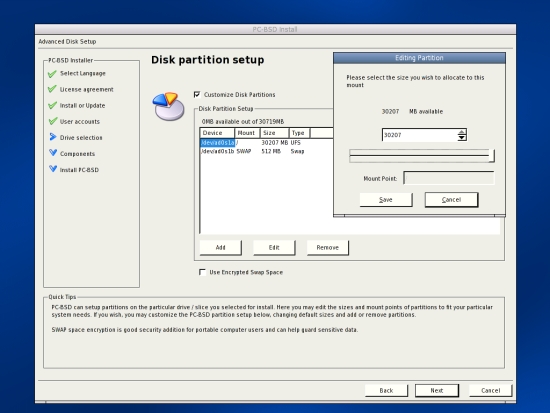
Task: Enable Use Encrypted Swap Space
Action: pyautogui.click(x=202, y=272)
